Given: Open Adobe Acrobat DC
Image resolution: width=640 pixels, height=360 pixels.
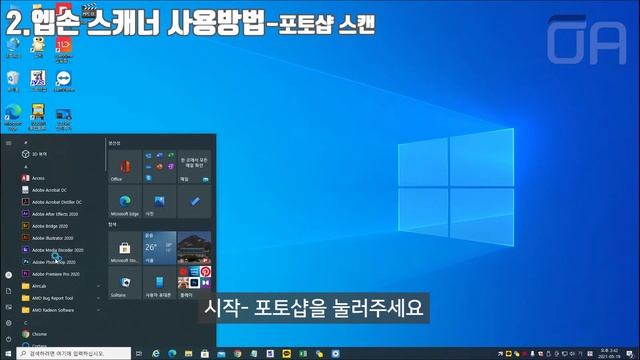Looking at the screenshot, I should (49, 190).
